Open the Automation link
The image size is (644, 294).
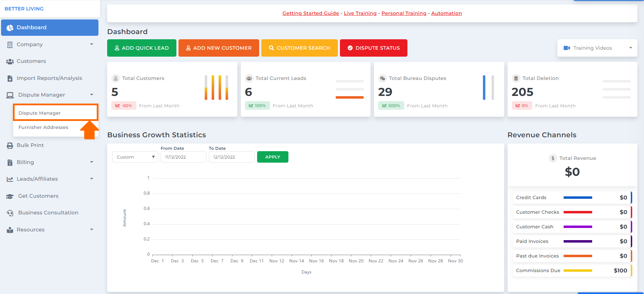click(447, 13)
